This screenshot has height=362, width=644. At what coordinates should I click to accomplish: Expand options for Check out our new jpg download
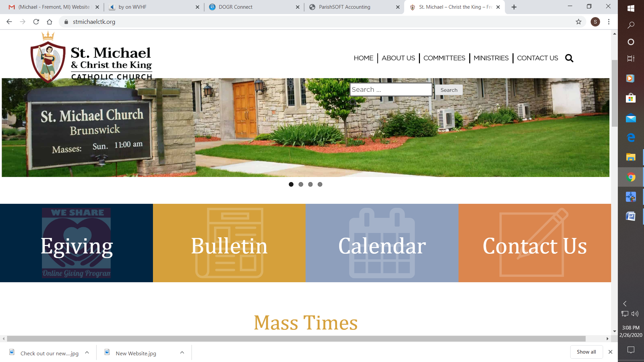coord(87,353)
